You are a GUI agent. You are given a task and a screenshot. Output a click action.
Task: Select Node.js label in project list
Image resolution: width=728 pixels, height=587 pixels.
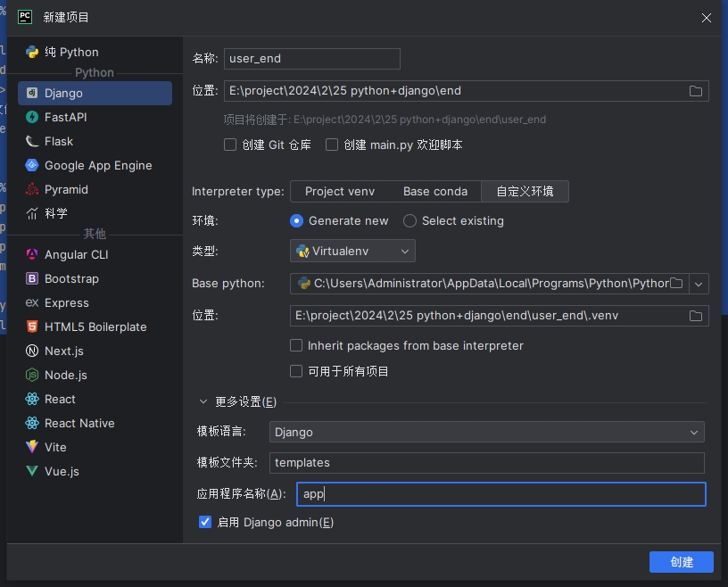(x=65, y=375)
